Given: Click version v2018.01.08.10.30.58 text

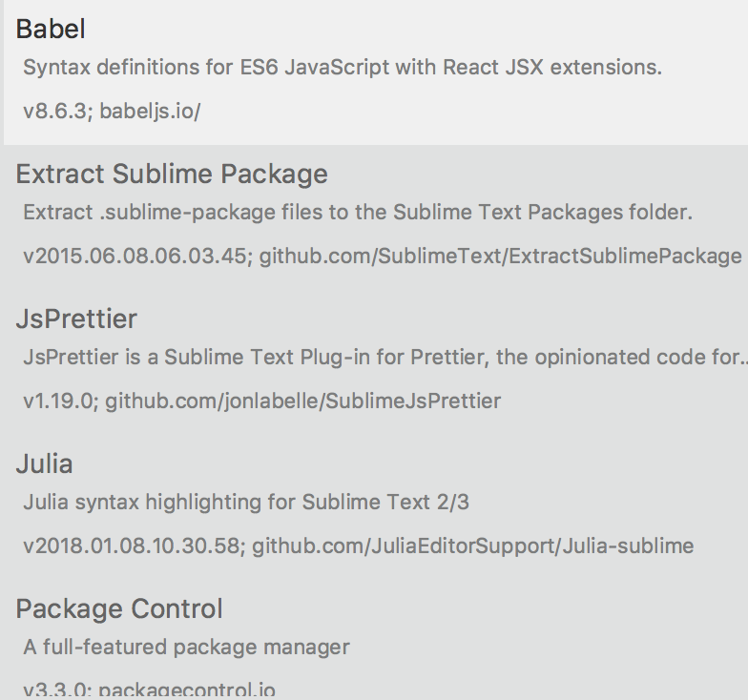Looking at the screenshot, I should click(134, 546).
